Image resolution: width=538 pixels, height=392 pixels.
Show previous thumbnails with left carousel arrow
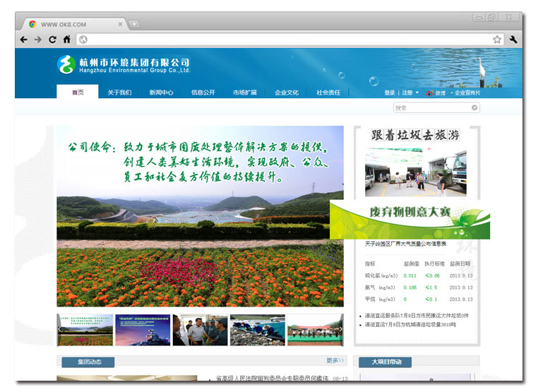(x=61, y=330)
